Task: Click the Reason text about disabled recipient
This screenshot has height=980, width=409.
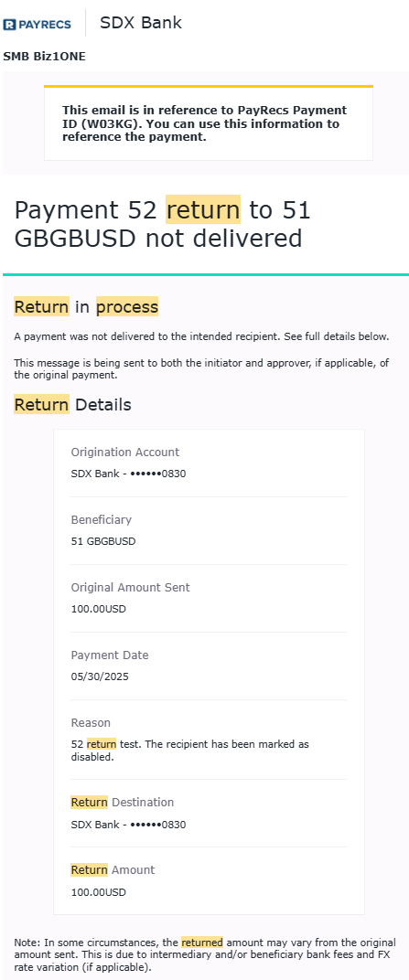Action: (x=190, y=751)
